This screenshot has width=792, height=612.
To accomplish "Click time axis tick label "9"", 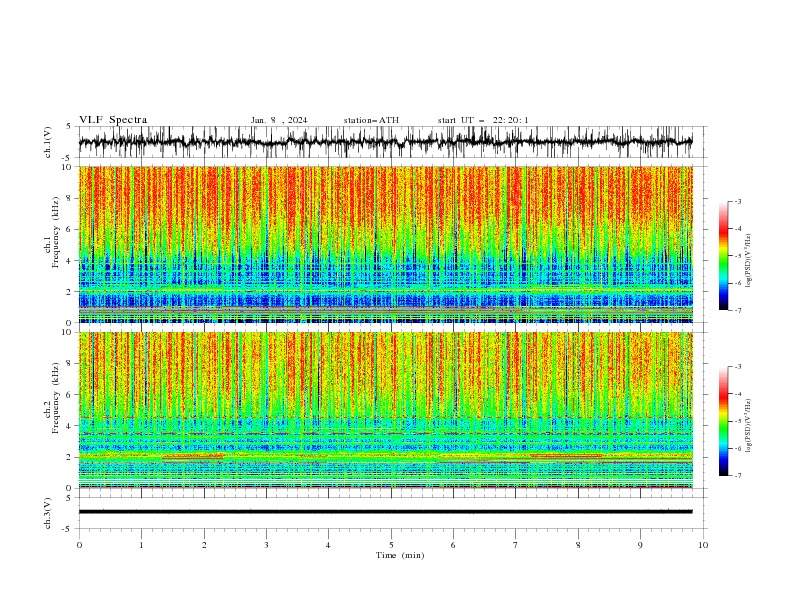I will (x=640, y=545).
